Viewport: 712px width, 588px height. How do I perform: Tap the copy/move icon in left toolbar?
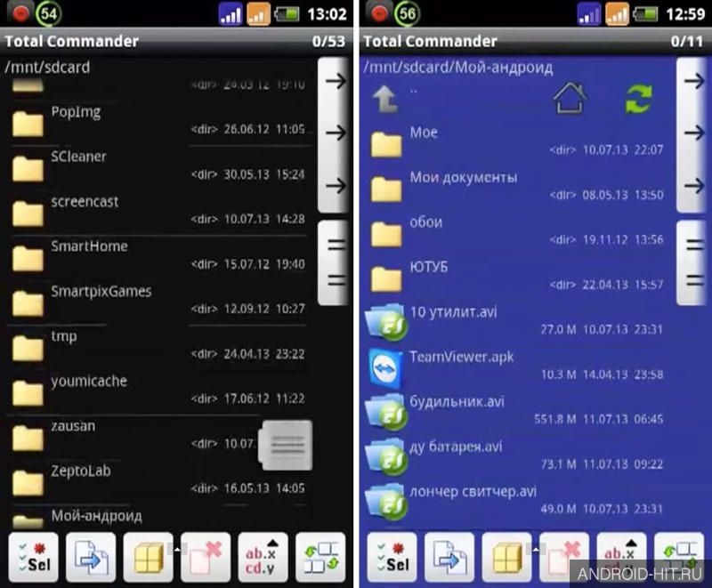point(91,558)
